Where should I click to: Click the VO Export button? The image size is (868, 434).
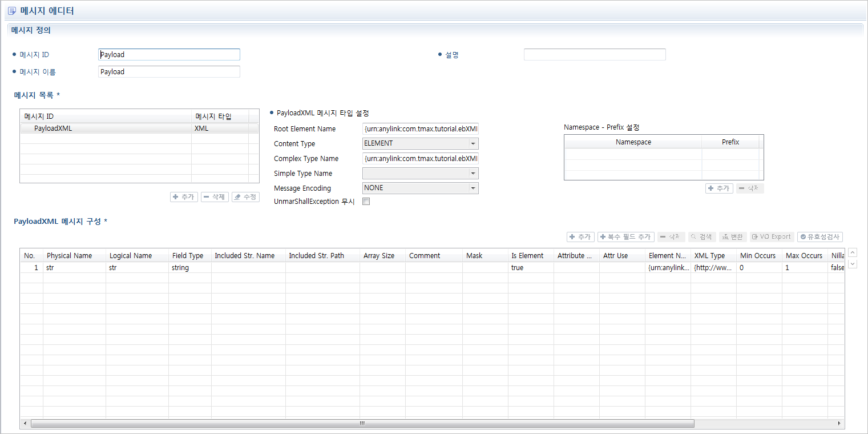772,237
